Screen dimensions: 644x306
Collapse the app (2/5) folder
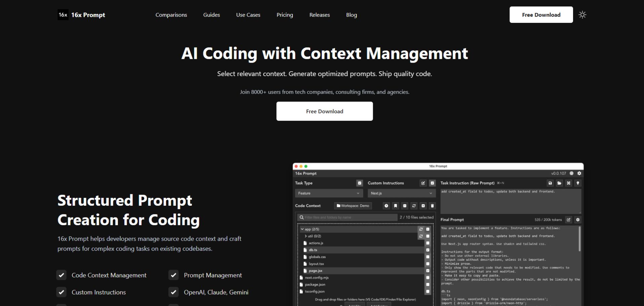pyautogui.click(x=302, y=229)
